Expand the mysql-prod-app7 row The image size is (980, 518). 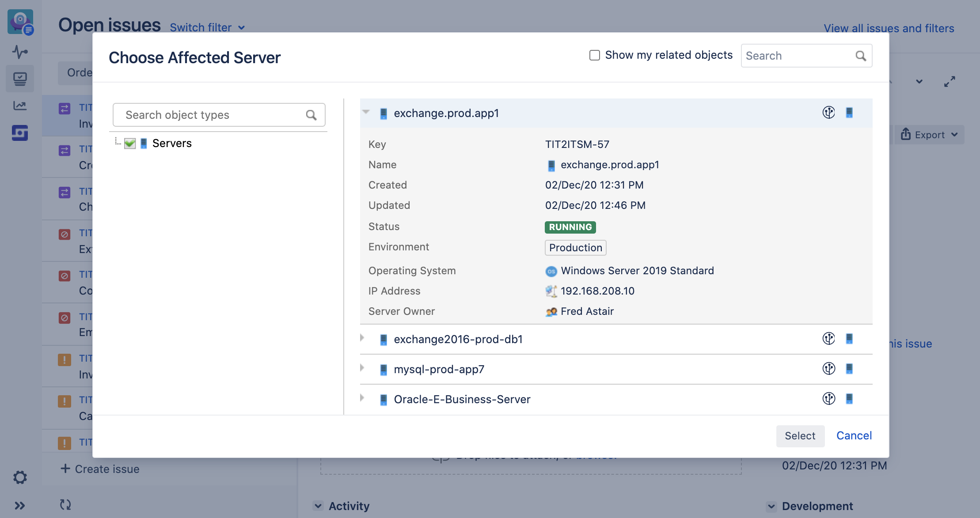[x=362, y=368]
